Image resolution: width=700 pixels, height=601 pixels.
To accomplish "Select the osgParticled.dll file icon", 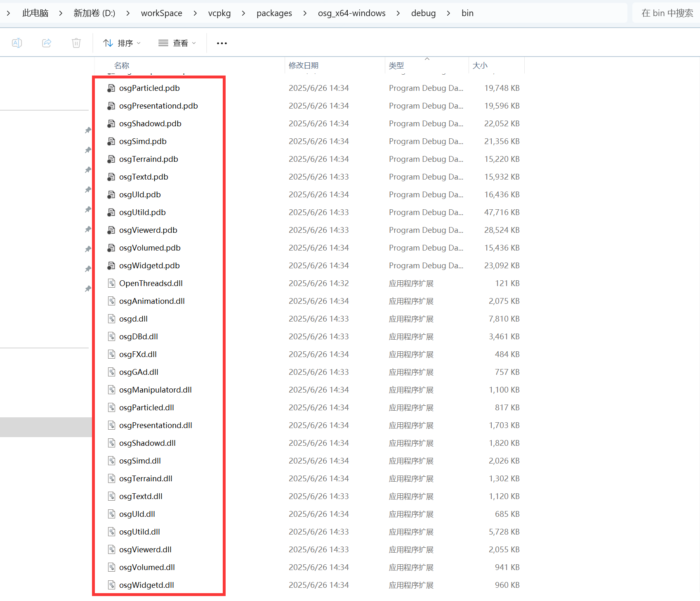I will (111, 407).
